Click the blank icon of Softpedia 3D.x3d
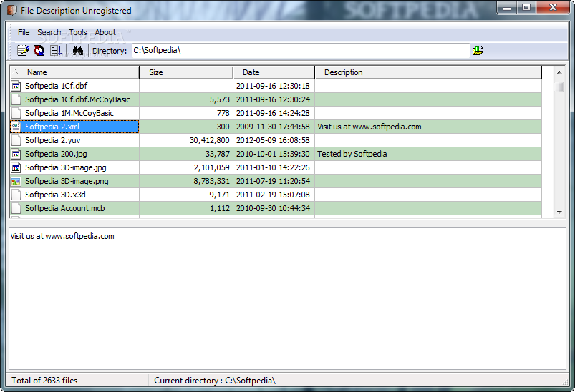Screen dimensions: 575x392 tap(16, 195)
